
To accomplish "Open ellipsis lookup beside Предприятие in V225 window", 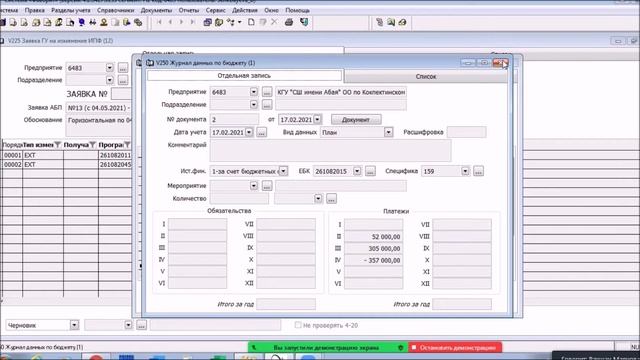I will [x=122, y=68].
